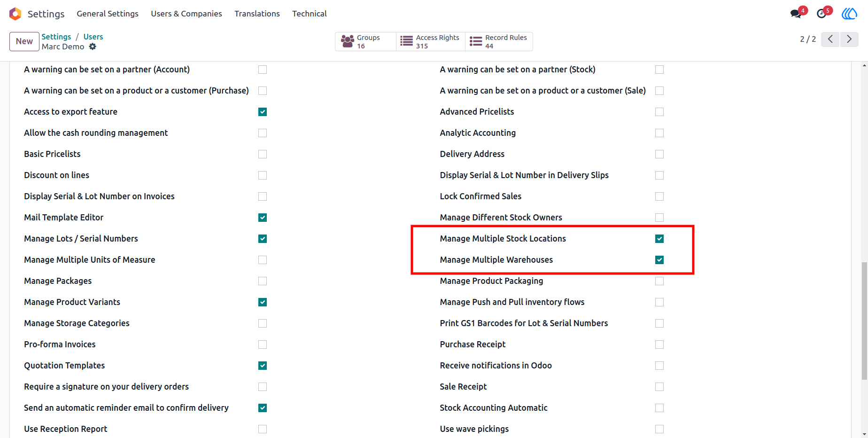The image size is (868, 438).
Task: Check Manage Packages option
Action: (263, 281)
